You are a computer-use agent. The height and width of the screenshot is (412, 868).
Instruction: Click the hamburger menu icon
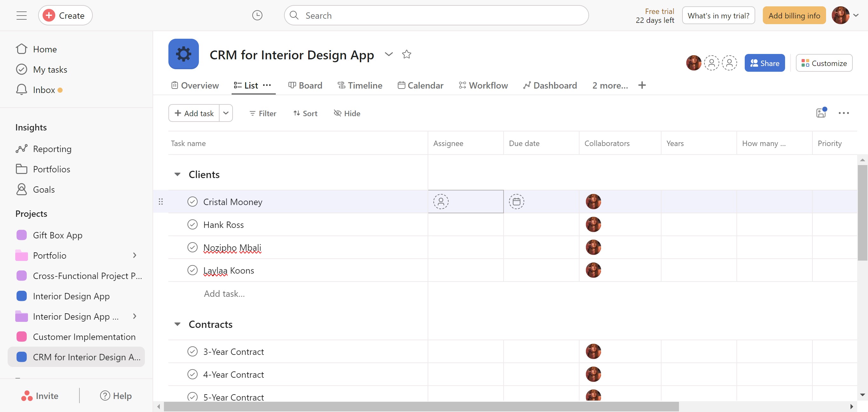(x=22, y=16)
